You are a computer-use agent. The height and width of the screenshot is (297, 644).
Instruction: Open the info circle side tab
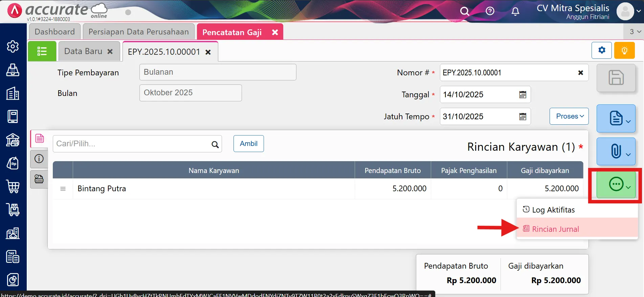tap(39, 159)
